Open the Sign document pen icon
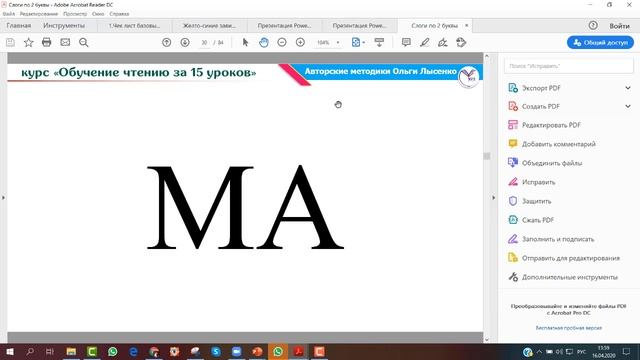 tap(443, 42)
